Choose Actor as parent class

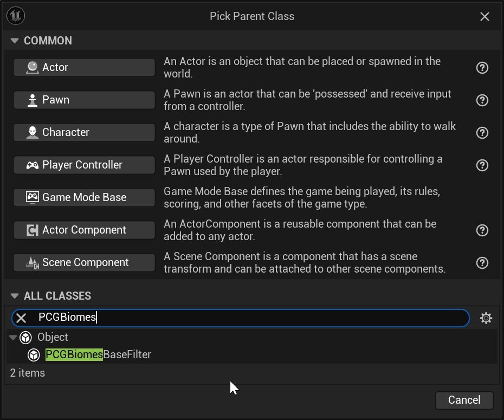[84, 68]
